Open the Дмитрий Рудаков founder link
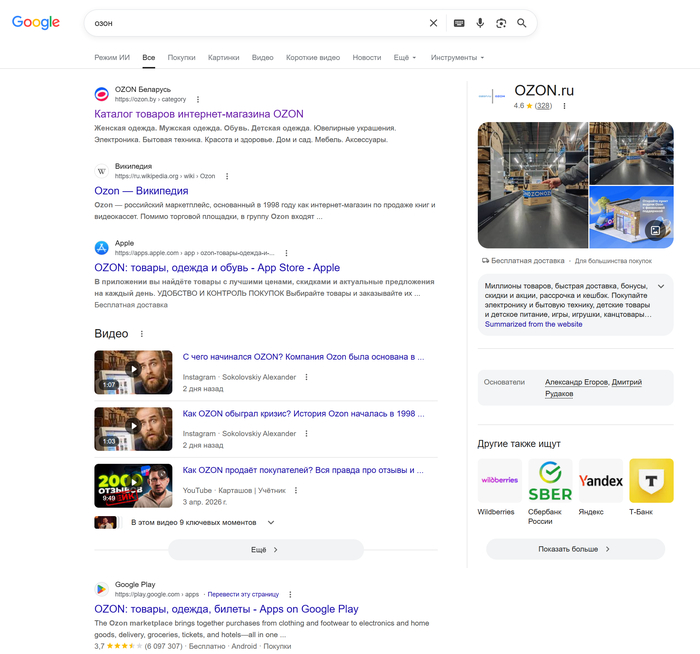 coord(627,382)
